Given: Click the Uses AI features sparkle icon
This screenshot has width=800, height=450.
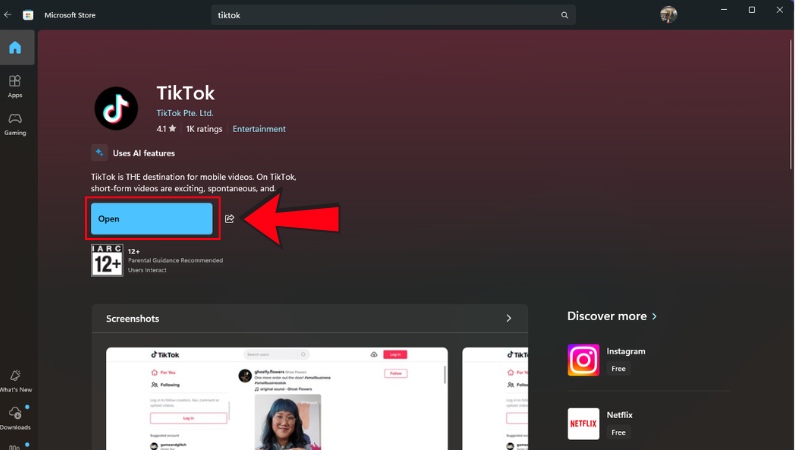Looking at the screenshot, I should click(x=99, y=153).
